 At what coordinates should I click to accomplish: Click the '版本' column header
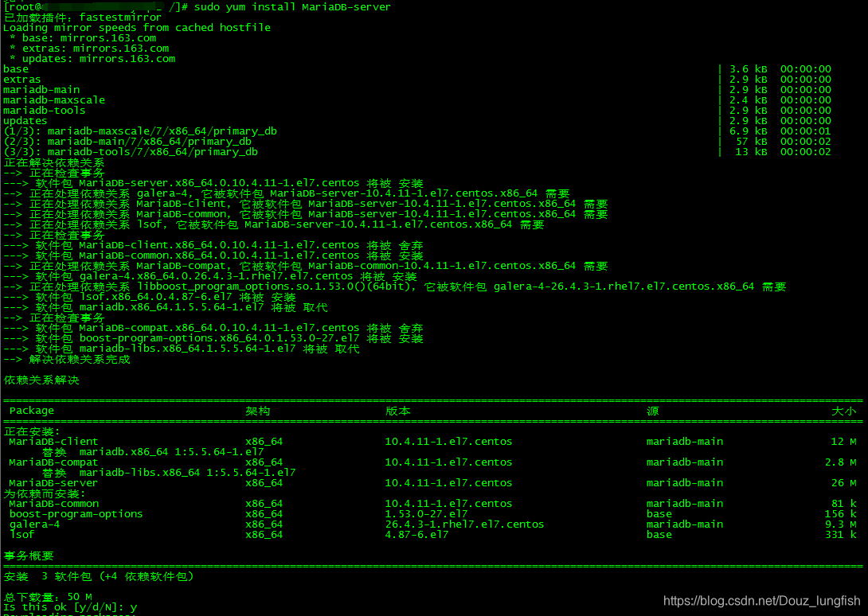(397, 411)
